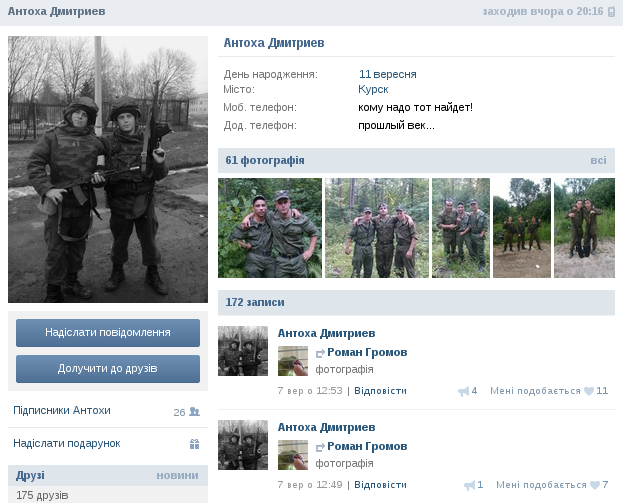Click the birthday link 11 вересня
Viewport: 623px width, 503px height.
(x=387, y=74)
